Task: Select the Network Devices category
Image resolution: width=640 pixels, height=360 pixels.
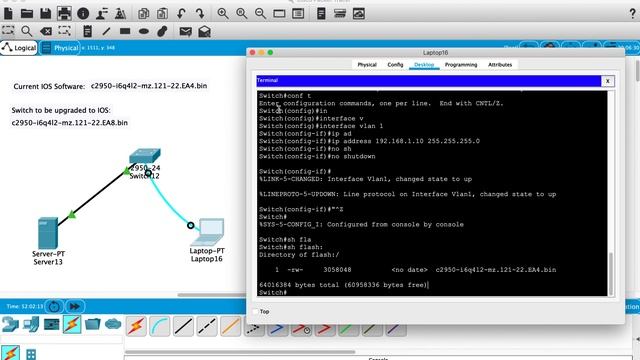Action: click(10, 324)
